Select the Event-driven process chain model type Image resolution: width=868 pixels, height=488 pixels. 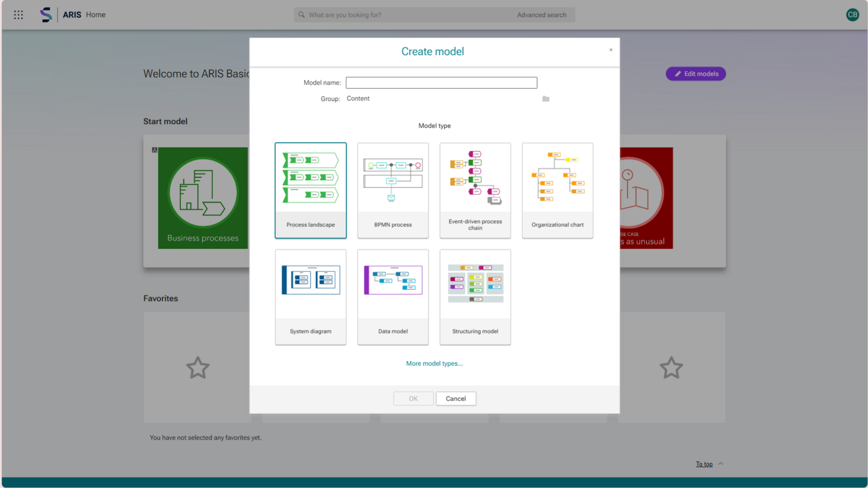click(x=475, y=190)
